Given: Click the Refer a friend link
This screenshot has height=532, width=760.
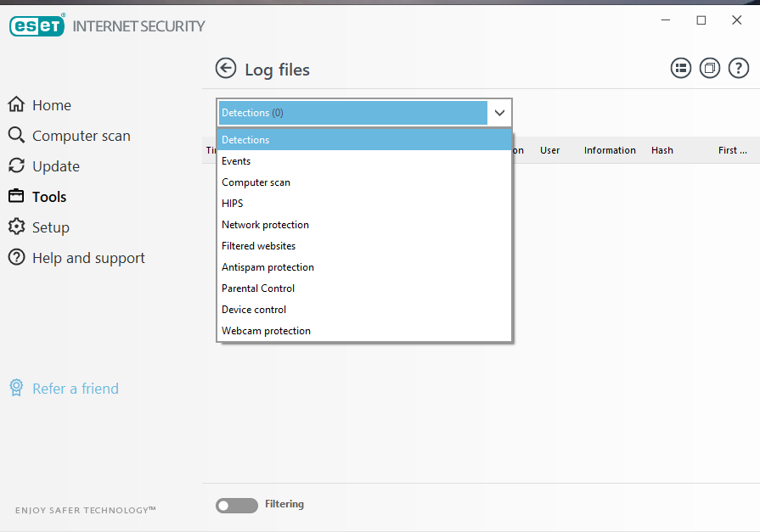Looking at the screenshot, I should [64, 388].
